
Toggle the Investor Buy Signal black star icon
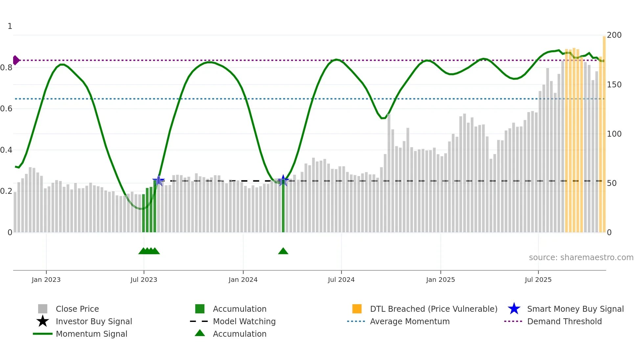click(x=43, y=321)
